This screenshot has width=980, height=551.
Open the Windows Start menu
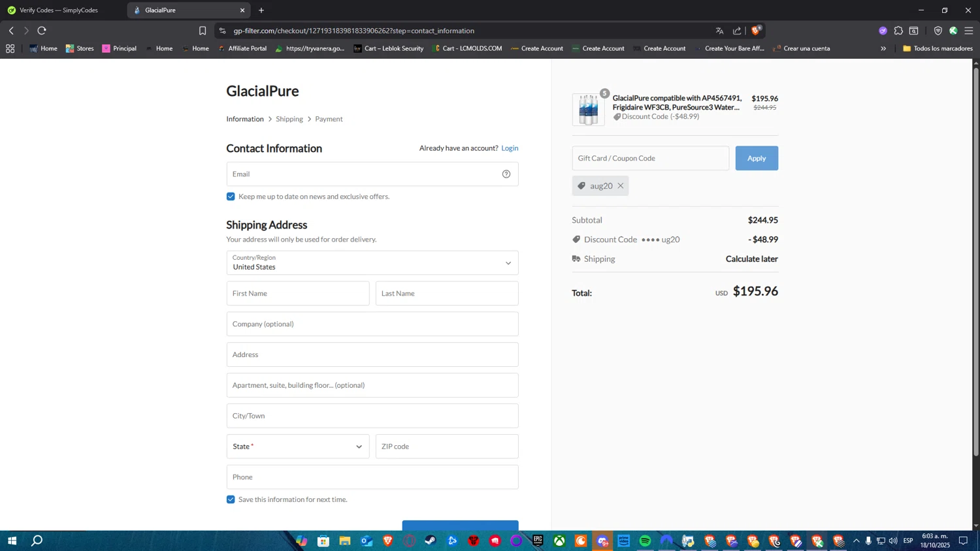tap(12, 541)
